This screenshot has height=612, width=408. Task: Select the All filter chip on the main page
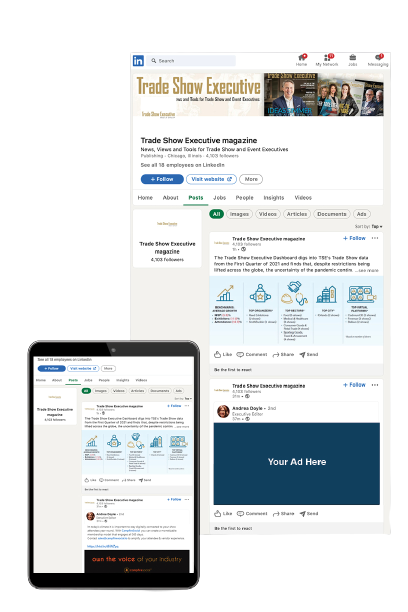pos(217,214)
